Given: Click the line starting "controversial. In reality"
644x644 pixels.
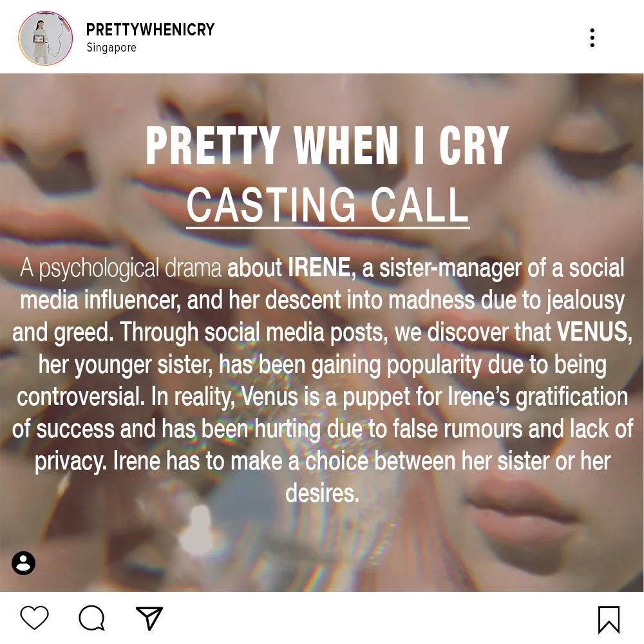Looking at the screenshot, I should 322,397.
